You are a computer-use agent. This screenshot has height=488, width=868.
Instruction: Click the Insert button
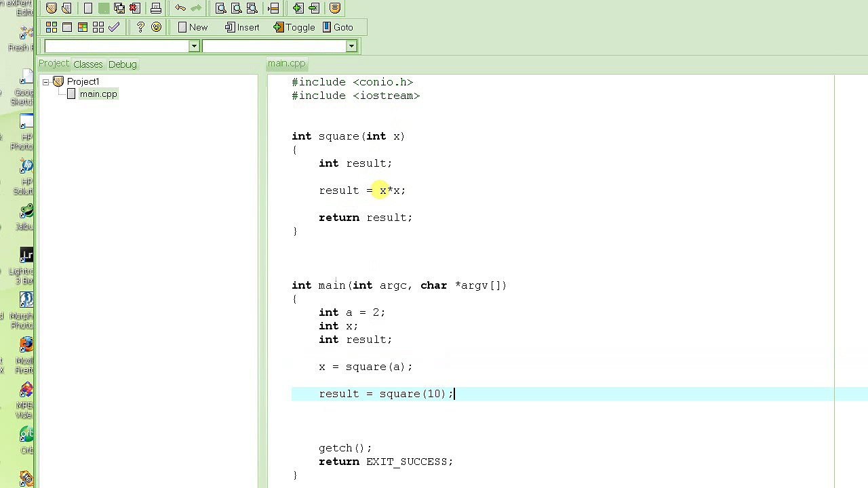pos(242,27)
